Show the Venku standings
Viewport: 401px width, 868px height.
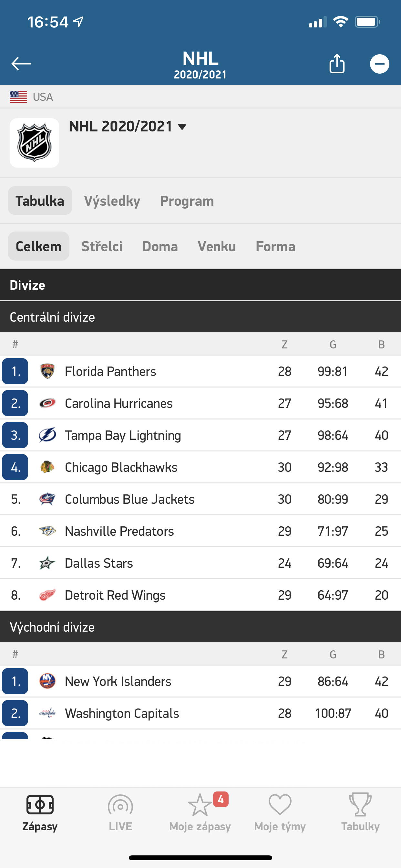(x=217, y=246)
